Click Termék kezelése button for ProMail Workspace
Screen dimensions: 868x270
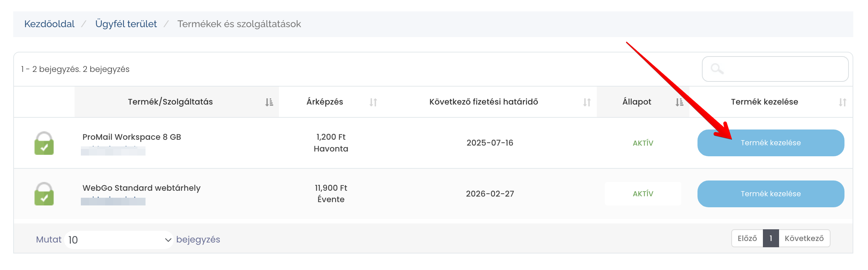[771, 143]
